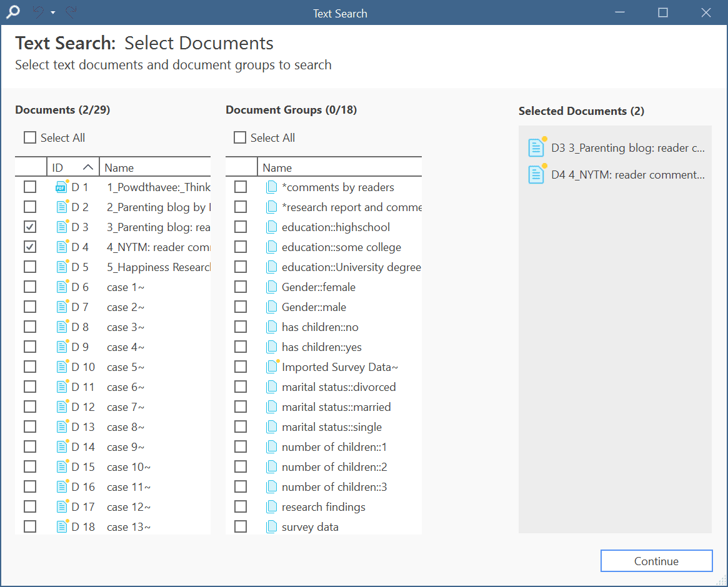The image size is (728, 587).
Task: Click the document icon for D 14
Action: tap(62, 447)
